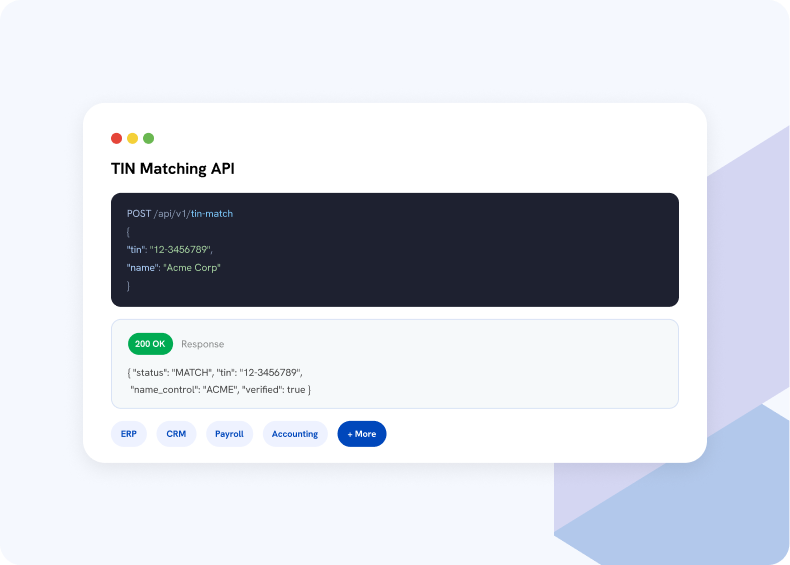The width and height of the screenshot is (790, 565).
Task: Select the ERP integration pill
Action: tap(129, 434)
